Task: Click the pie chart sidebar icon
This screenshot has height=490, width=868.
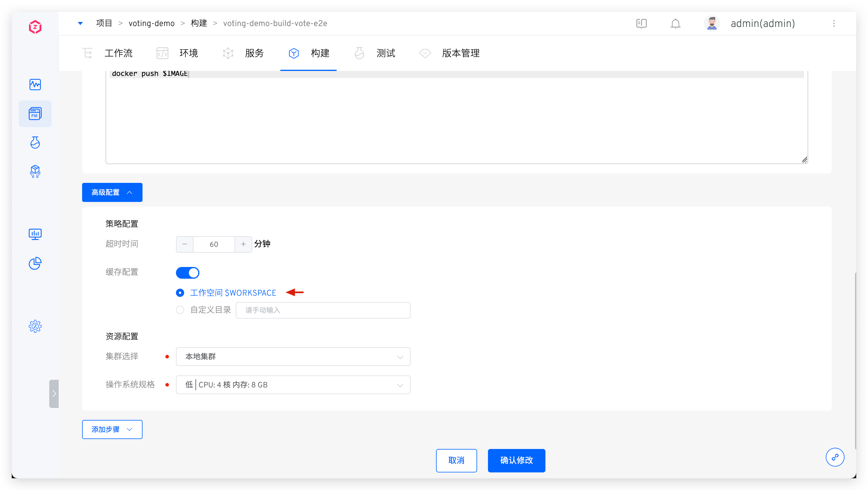Action: [35, 263]
